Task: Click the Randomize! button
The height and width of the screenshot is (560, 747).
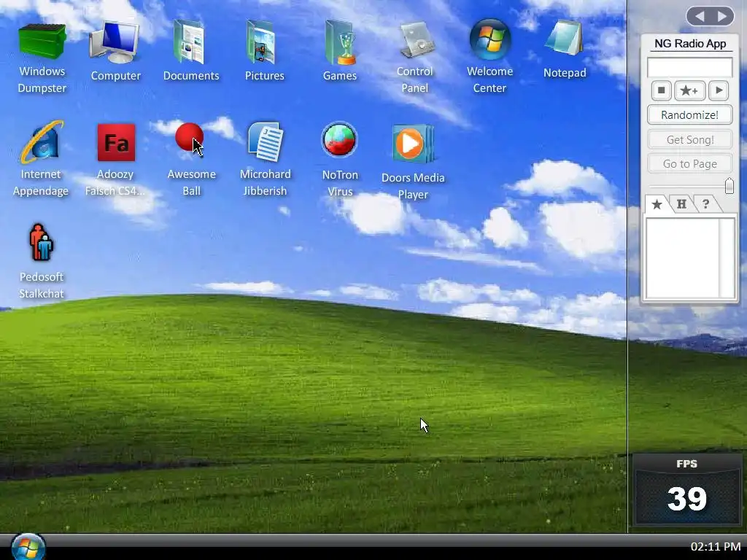Action: tap(689, 114)
